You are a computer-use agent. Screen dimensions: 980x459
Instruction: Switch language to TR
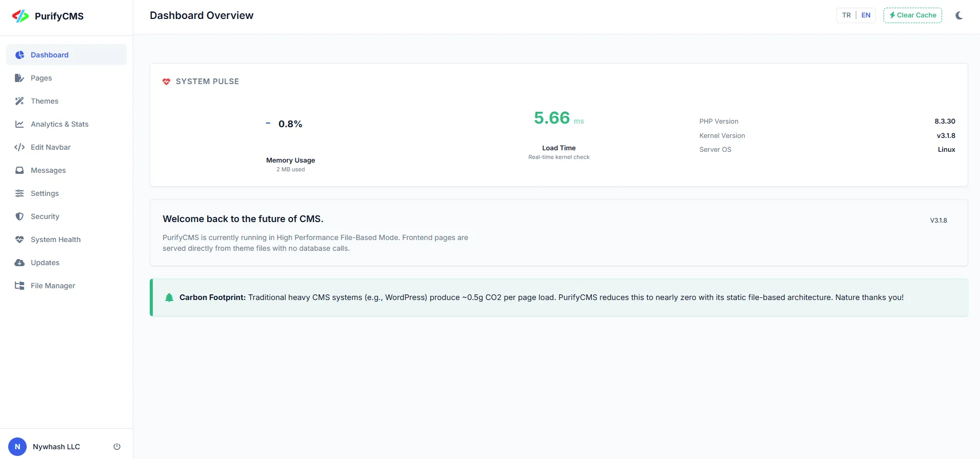[846, 15]
